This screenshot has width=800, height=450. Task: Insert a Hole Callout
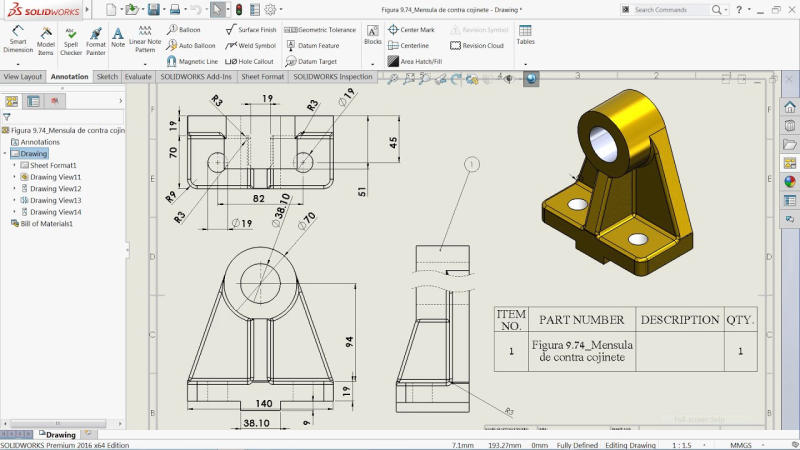[249, 61]
